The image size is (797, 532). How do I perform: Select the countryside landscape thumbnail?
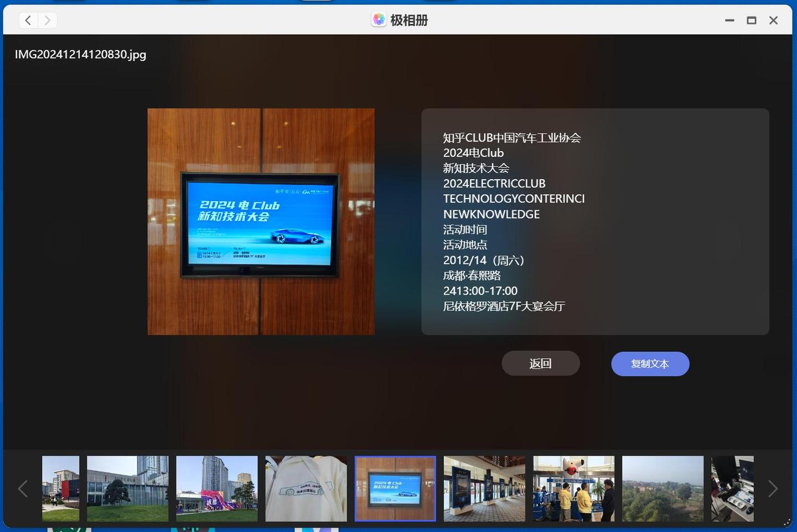coord(663,488)
